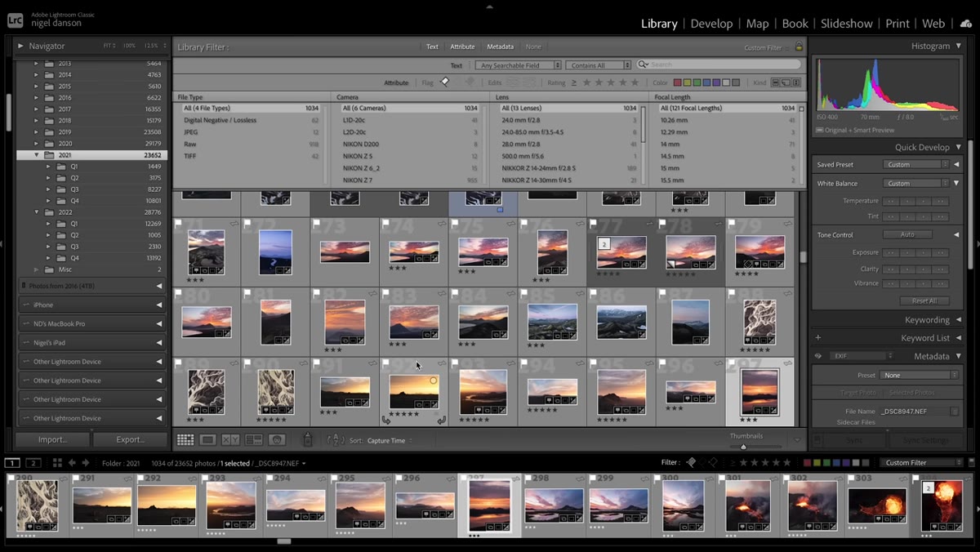Toggle the Text filter in Library Filter

pos(432,47)
